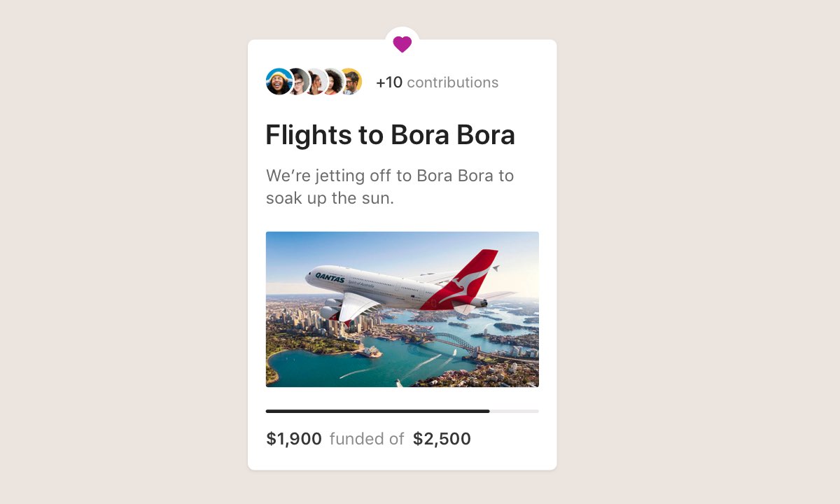
Task: Click the last avatar in the group
Action: tap(350, 81)
